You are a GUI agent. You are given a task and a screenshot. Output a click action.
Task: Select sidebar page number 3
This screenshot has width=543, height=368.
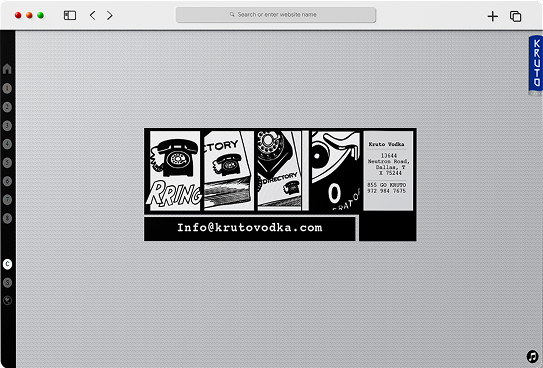point(7,125)
